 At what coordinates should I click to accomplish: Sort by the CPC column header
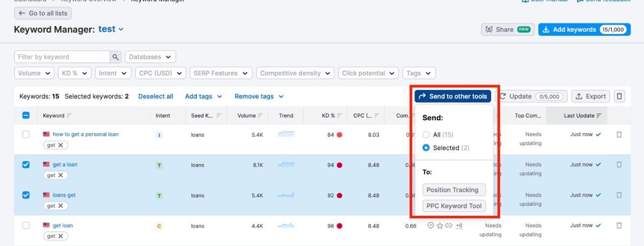(366, 116)
